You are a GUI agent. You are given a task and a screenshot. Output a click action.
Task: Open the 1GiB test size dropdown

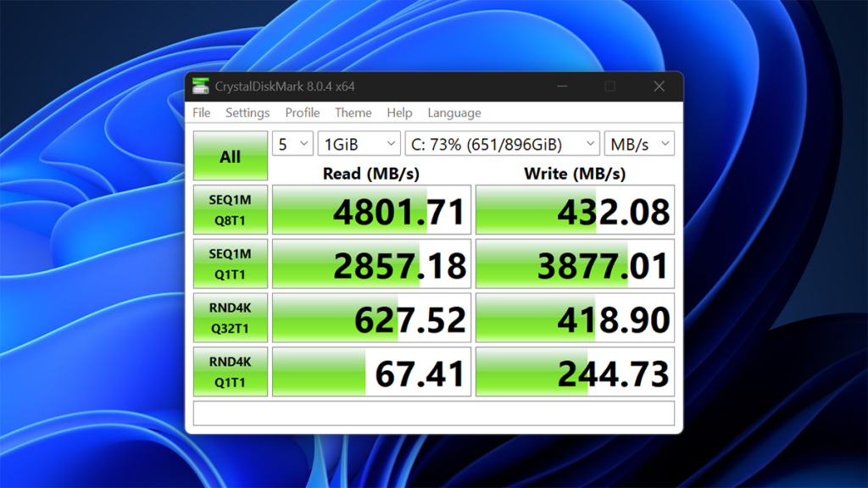point(359,143)
